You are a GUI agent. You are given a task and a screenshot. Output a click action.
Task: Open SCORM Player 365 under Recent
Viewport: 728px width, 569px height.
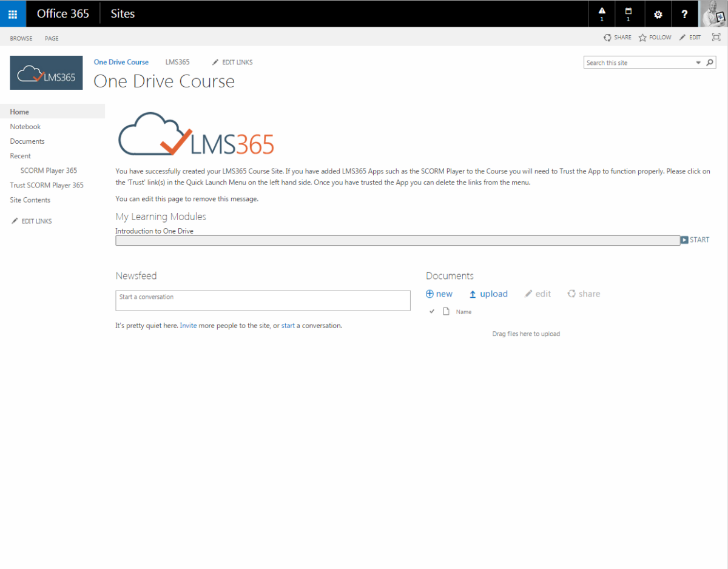coord(49,170)
